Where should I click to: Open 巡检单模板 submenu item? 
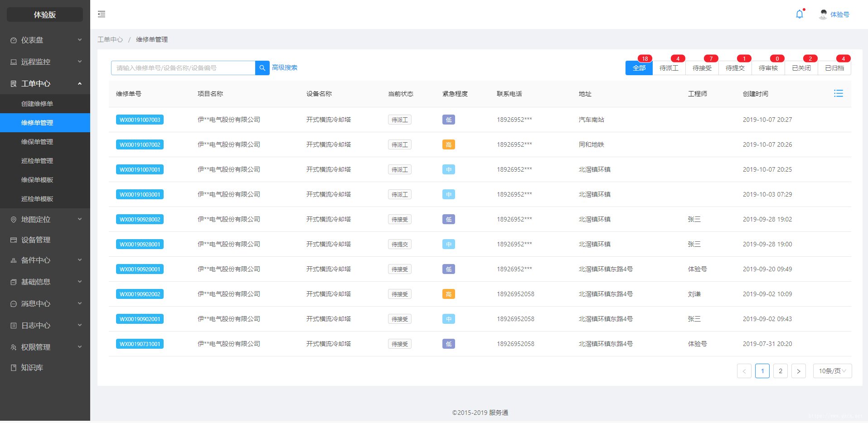45,199
